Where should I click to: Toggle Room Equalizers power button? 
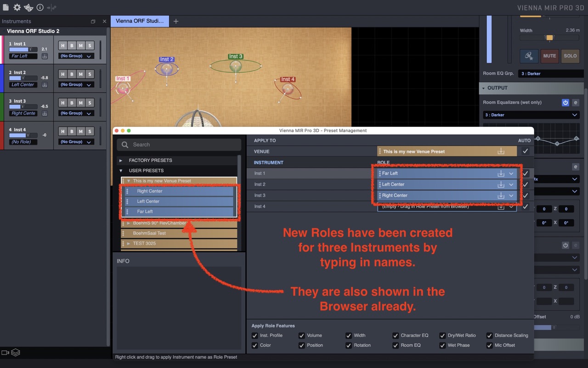pyautogui.click(x=565, y=103)
